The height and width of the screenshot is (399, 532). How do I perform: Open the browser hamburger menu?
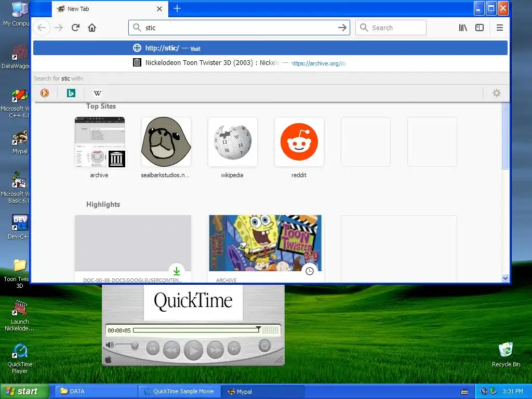[499, 28]
